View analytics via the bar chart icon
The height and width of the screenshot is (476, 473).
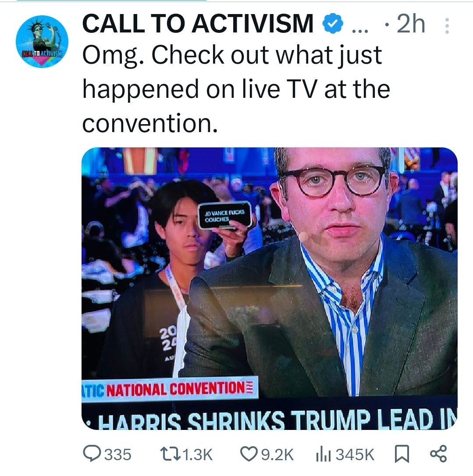point(323,454)
